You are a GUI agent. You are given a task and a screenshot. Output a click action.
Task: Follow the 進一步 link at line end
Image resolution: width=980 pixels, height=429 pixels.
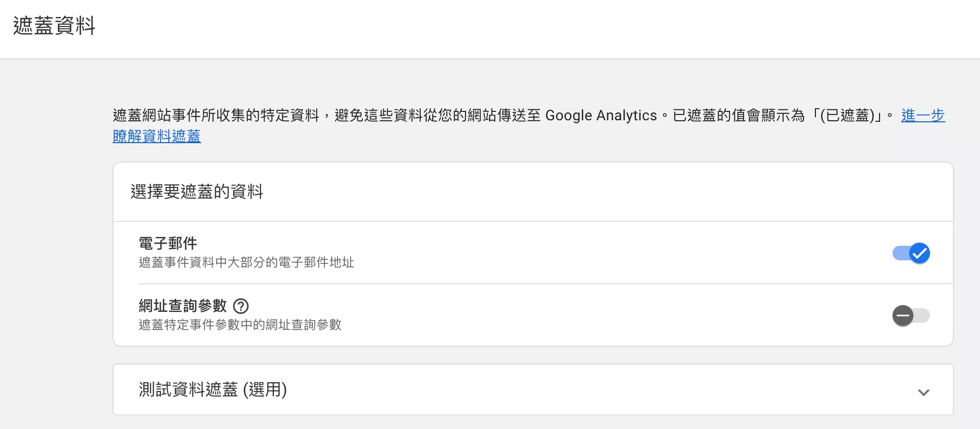[x=923, y=115]
